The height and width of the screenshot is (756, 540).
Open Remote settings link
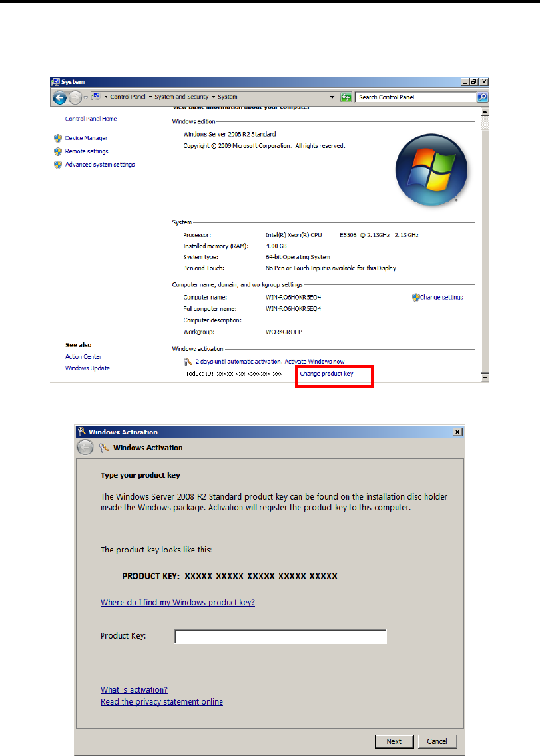[87, 151]
